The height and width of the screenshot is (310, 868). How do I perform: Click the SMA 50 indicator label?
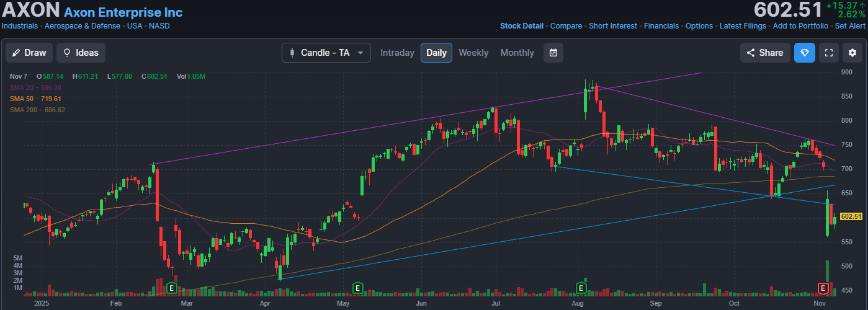click(35, 99)
